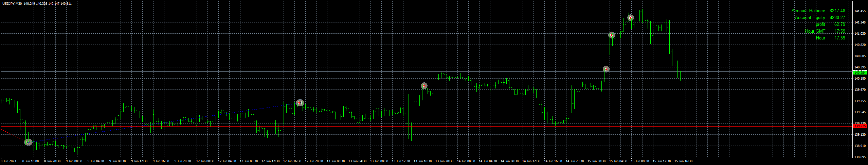The image size is (868, 165).
Task: Click the red 139.275 price tag
Action: pyautogui.click(x=860, y=126)
